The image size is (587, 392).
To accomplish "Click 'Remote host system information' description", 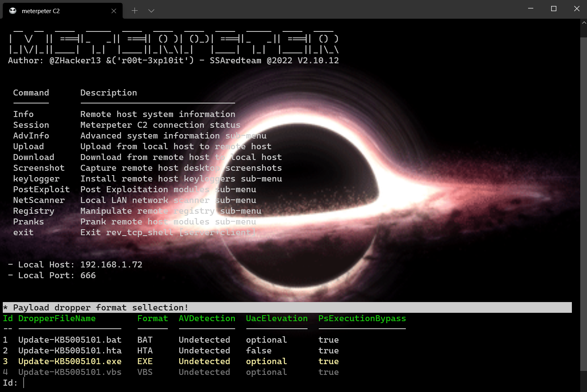I will [158, 114].
